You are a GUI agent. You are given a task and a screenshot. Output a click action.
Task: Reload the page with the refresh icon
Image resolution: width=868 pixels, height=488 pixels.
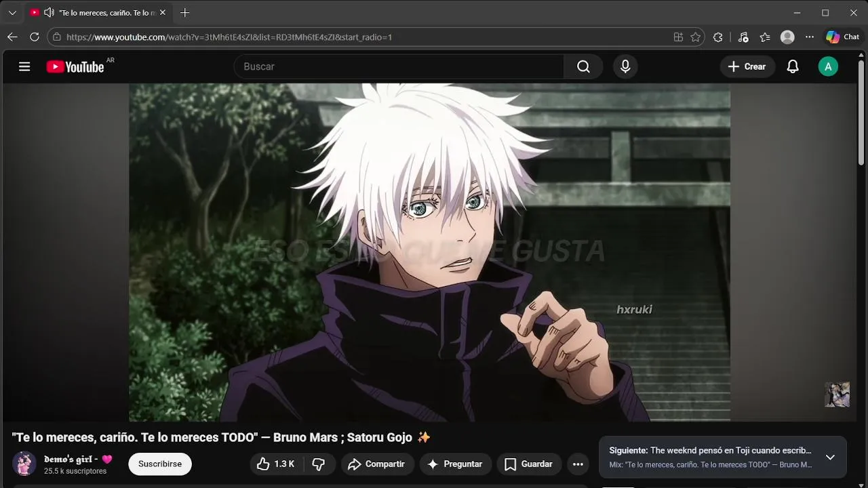(x=35, y=37)
